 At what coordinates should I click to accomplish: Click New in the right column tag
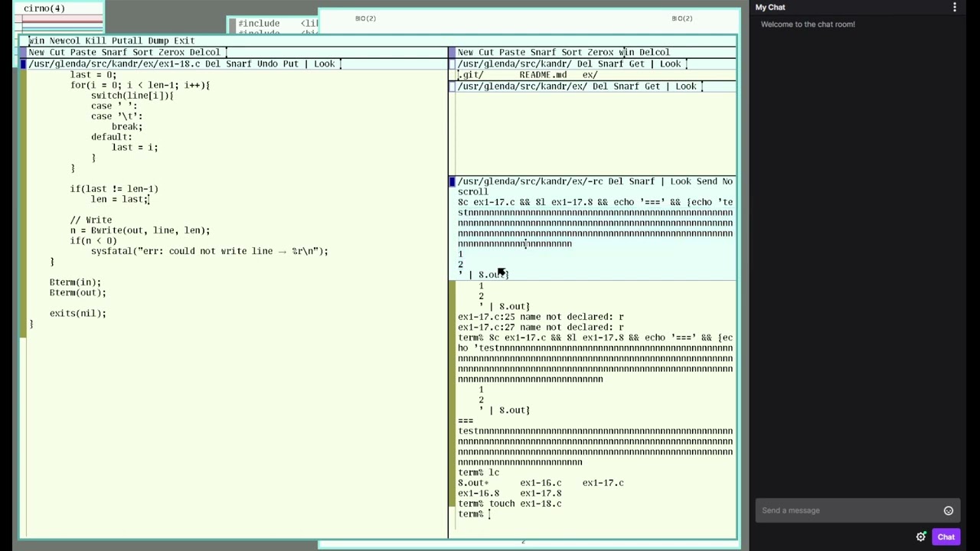[465, 52]
